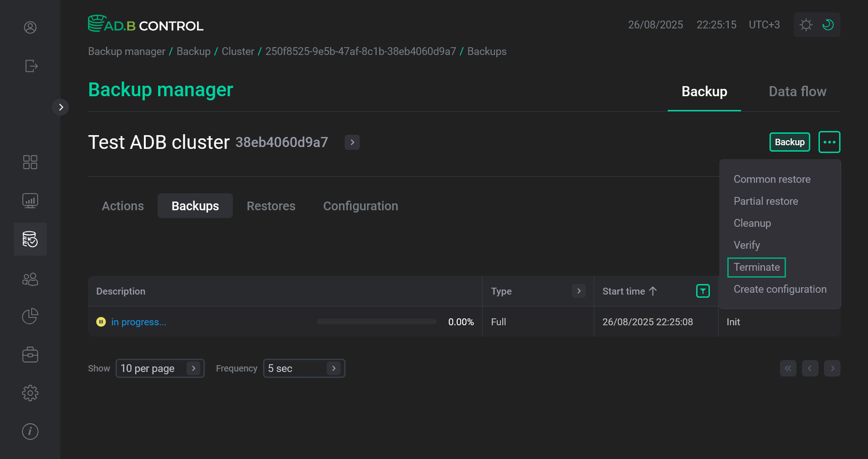
Task: Switch to light theme with sun icon
Action: click(806, 25)
